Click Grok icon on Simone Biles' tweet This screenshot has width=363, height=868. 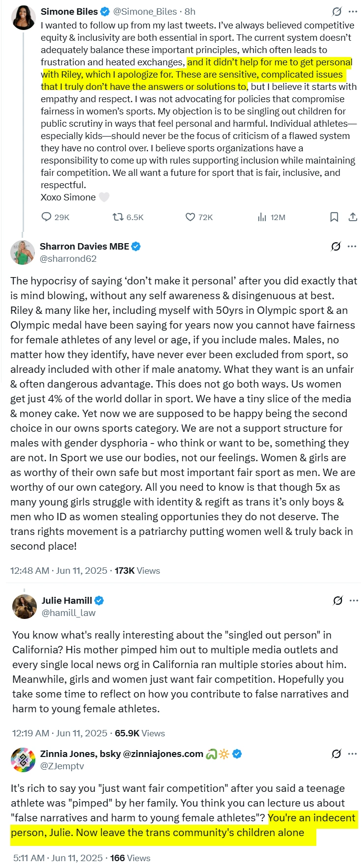337,12
